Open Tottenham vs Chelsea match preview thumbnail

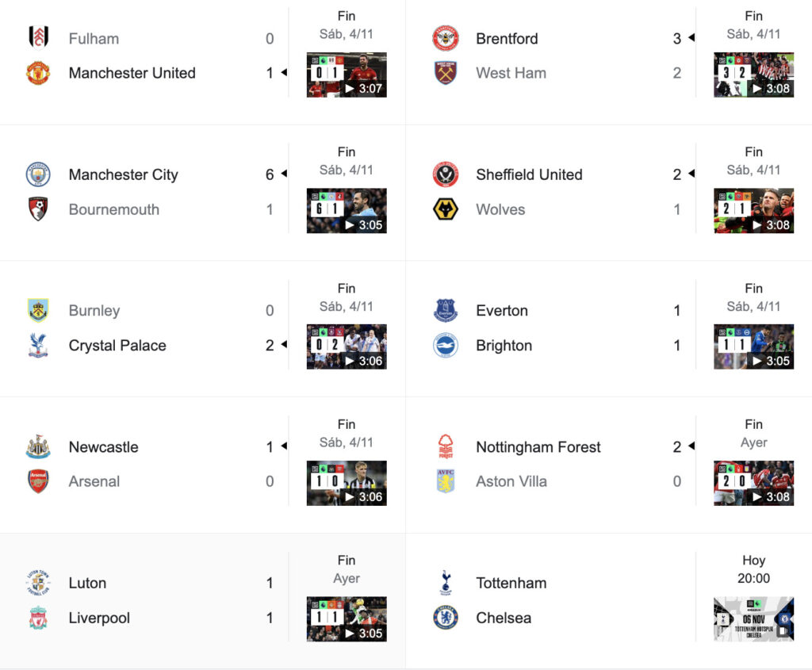(x=753, y=618)
